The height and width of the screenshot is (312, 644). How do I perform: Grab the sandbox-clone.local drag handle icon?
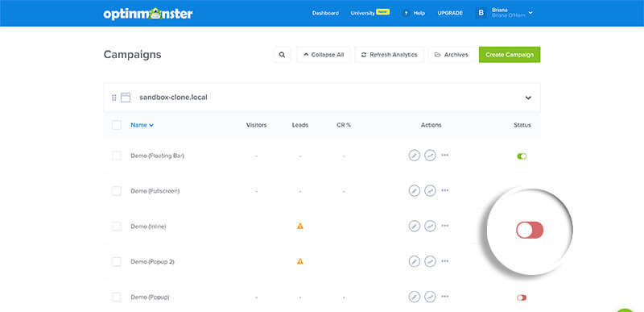pos(114,98)
